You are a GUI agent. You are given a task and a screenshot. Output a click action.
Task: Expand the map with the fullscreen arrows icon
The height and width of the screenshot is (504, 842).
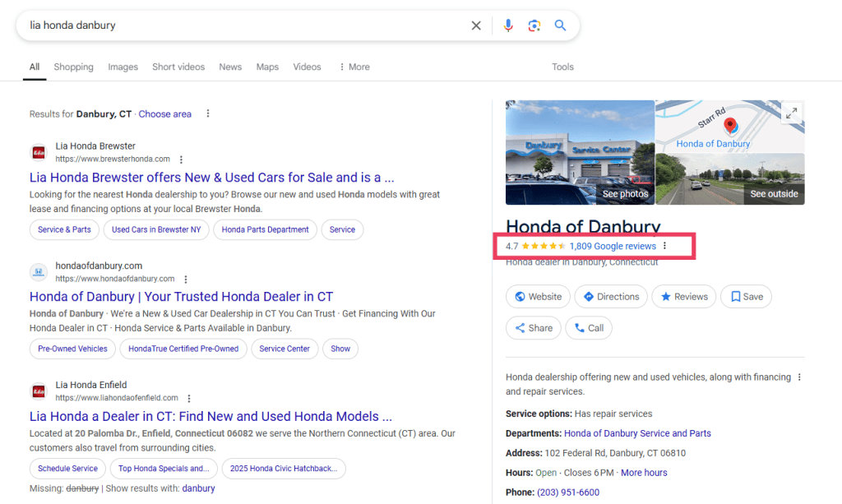click(792, 113)
